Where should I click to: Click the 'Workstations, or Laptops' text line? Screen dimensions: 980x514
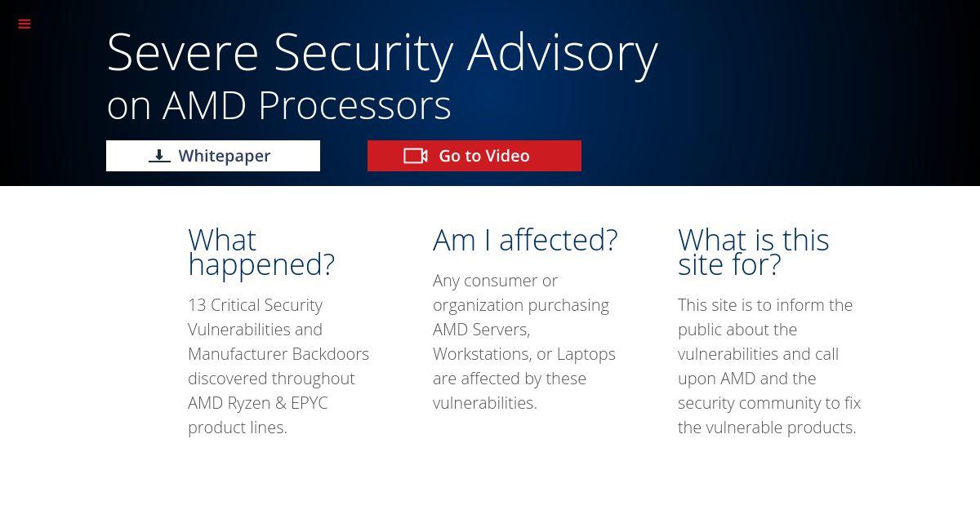[x=524, y=354]
